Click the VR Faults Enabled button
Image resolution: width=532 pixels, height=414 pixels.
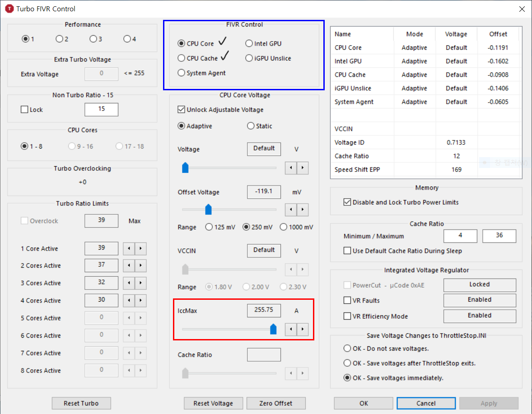point(480,300)
